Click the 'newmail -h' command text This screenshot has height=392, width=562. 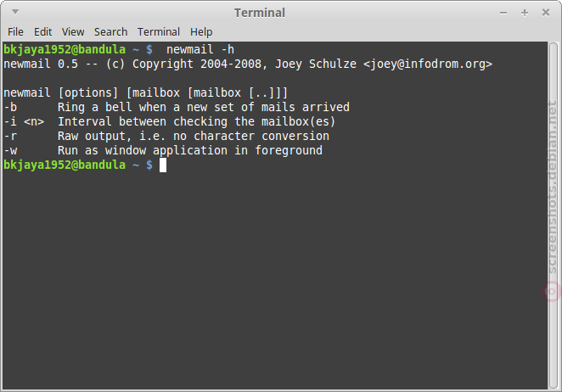(x=200, y=49)
